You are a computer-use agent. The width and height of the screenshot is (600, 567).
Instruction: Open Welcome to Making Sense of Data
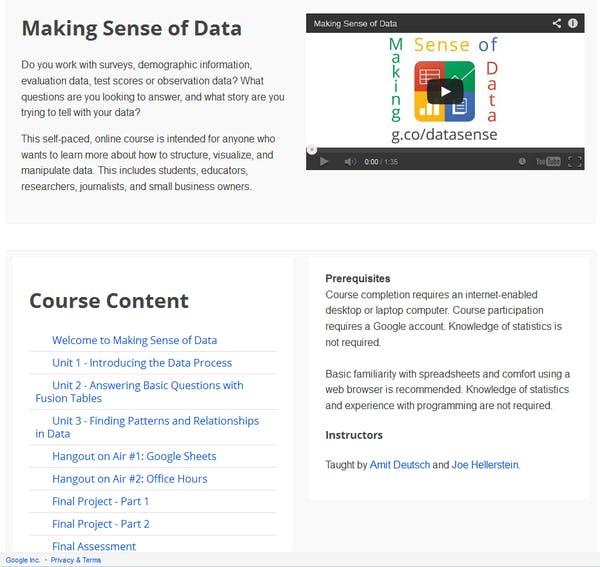coord(134,340)
